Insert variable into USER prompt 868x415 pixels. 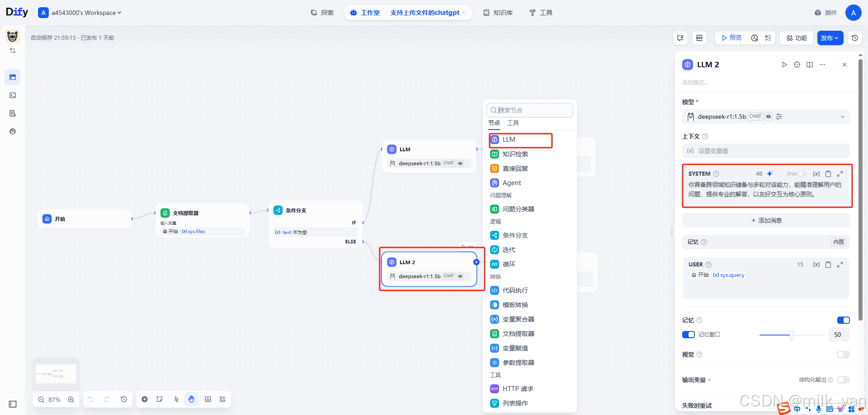[x=816, y=265]
